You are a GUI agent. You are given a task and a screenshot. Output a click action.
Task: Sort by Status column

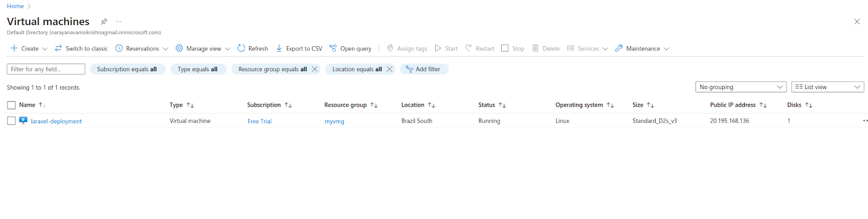point(492,105)
